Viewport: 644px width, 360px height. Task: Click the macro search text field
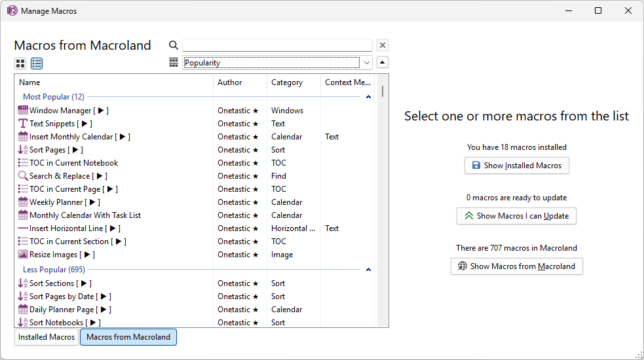coord(277,45)
